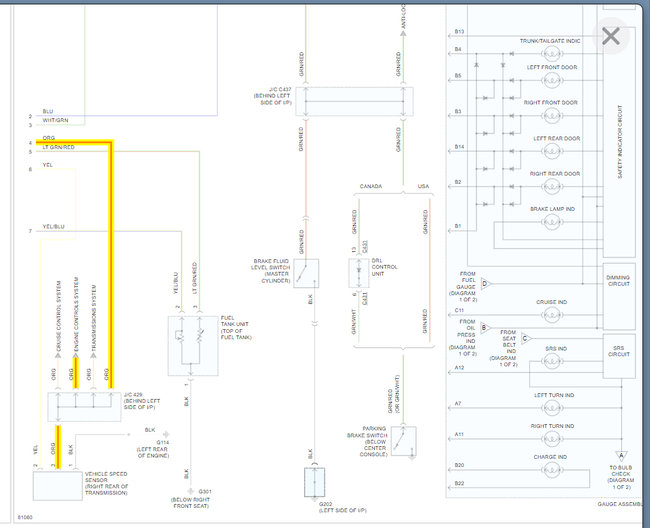Click the G301 ground label
The image size is (650, 528).
click(x=205, y=492)
